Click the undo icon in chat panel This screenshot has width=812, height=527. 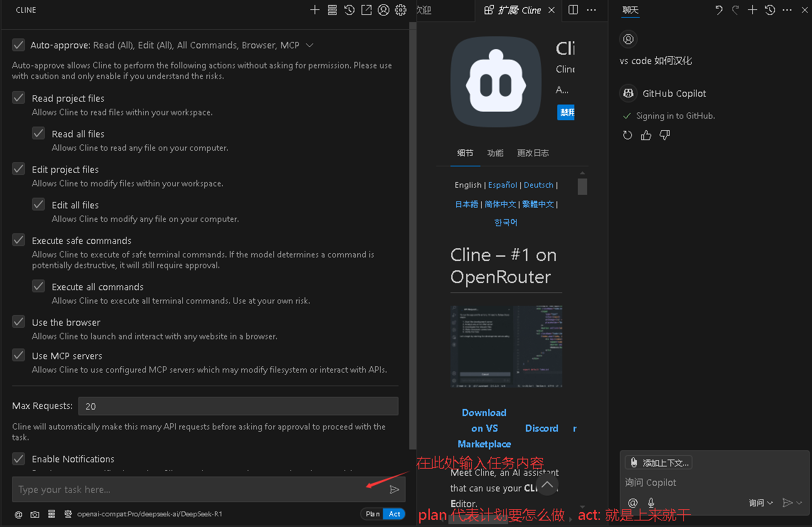719,10
